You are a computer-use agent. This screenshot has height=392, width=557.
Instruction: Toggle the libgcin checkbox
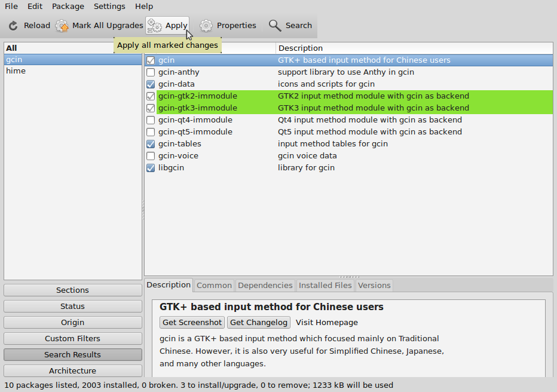point(151,168)
